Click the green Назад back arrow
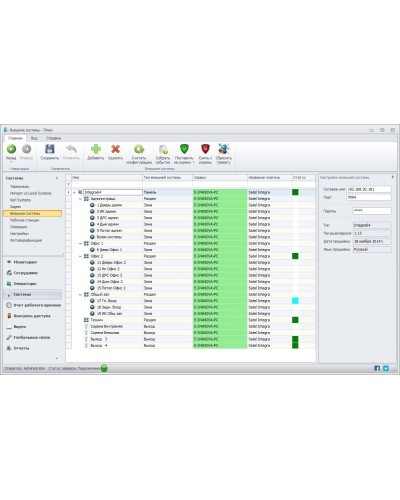 click(x=11, y=149)
